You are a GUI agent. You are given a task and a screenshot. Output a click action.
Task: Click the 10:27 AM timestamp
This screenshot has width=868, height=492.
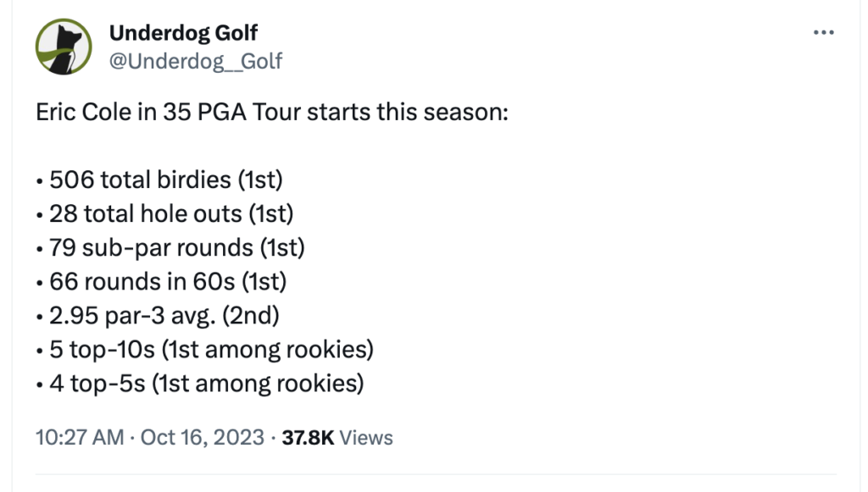(80, 437)
